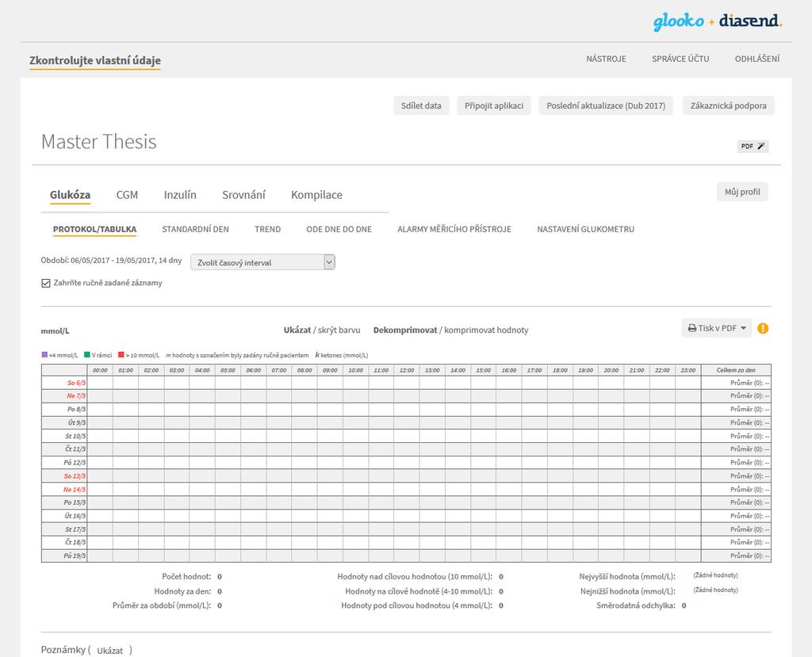
Task: Click the Ne 7/5 row label
Action: (76, 395)
